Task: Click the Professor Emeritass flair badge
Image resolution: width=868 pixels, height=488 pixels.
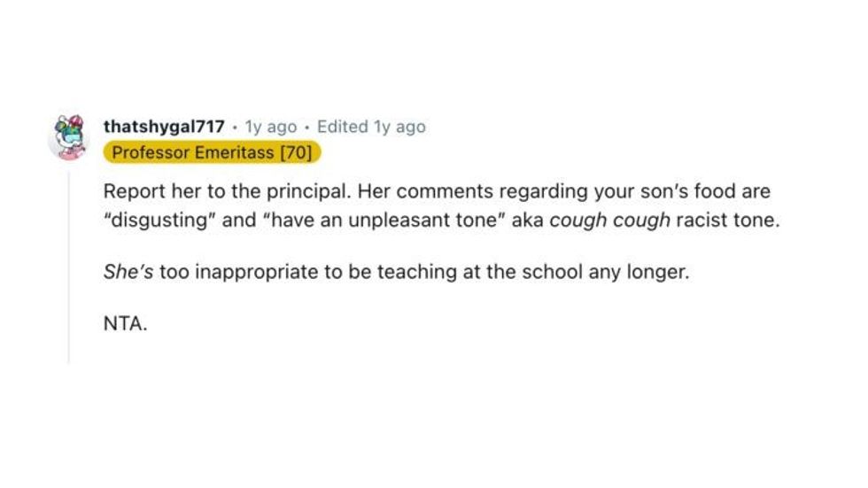Action: 212,153
